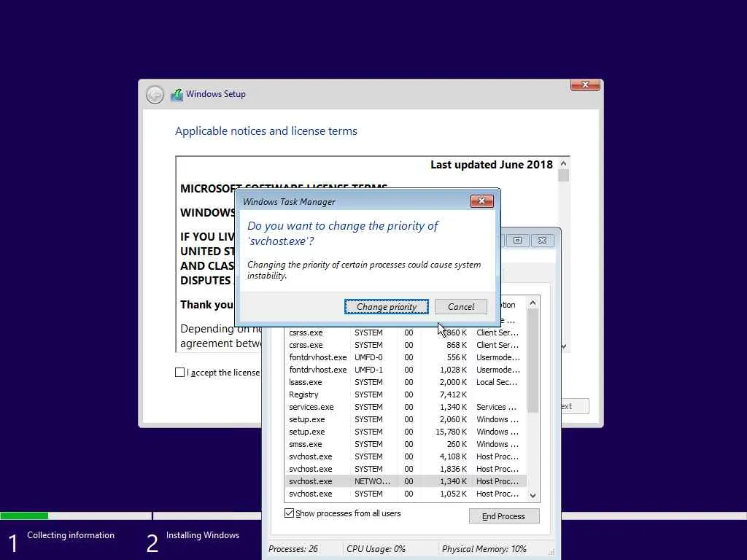747x560 pixels.
Task: Click Physical Memory: 10% status text
Action: click(484, 548)
